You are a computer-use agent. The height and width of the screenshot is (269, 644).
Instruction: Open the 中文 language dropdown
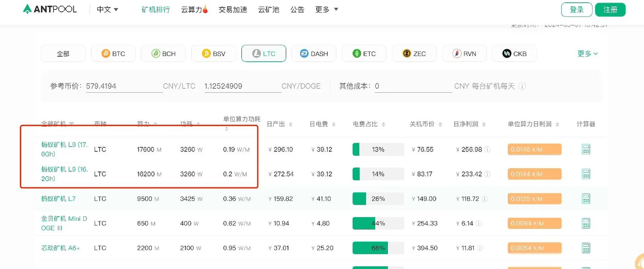pyautogui.click(x=107, y=10)
